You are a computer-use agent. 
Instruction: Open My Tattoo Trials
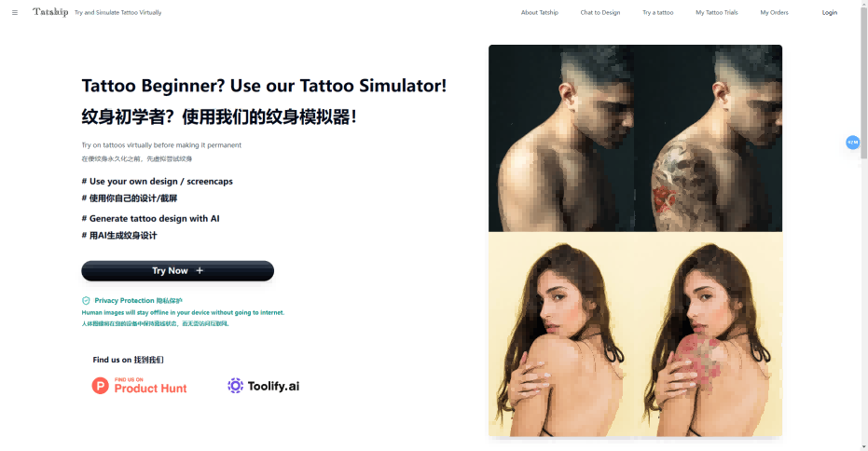pyautogui.click(x=716, y=12)
